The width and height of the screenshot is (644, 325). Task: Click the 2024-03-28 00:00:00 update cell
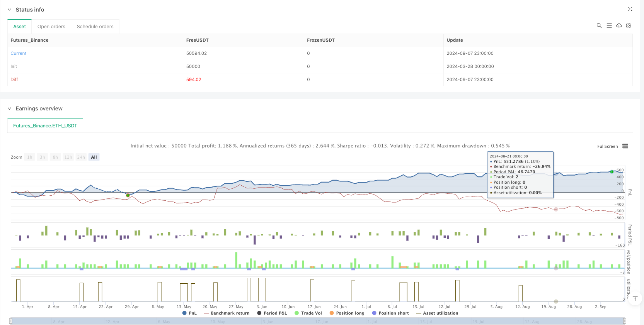(470, 66)
